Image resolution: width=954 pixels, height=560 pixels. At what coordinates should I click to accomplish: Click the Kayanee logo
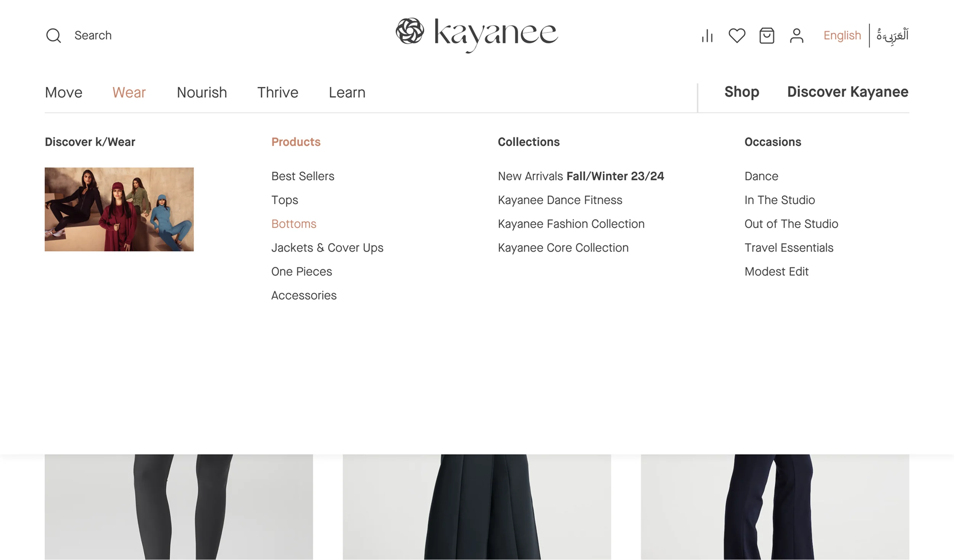tap(477, 34)
